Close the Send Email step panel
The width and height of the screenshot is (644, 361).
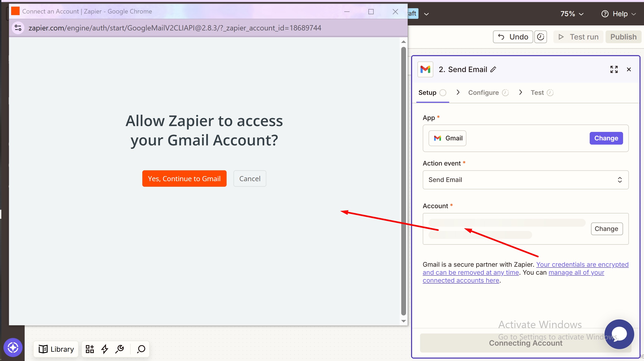(x=629, y=69)
